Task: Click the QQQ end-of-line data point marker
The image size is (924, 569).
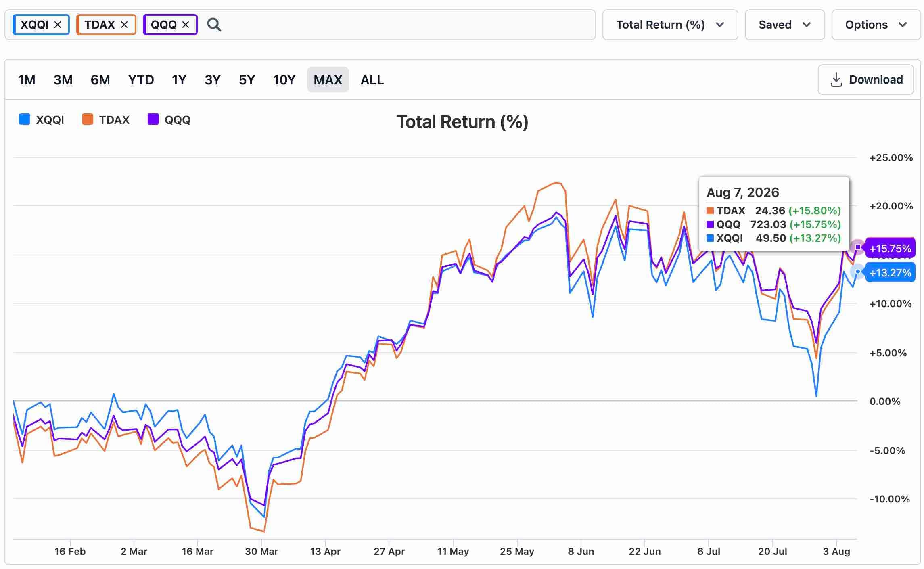Action: (858, 247)
